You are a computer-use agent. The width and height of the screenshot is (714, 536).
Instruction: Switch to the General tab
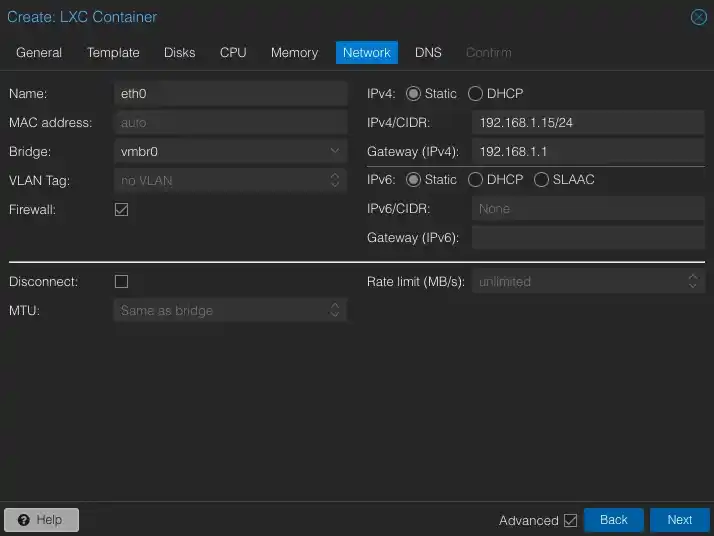coord(39,53)
